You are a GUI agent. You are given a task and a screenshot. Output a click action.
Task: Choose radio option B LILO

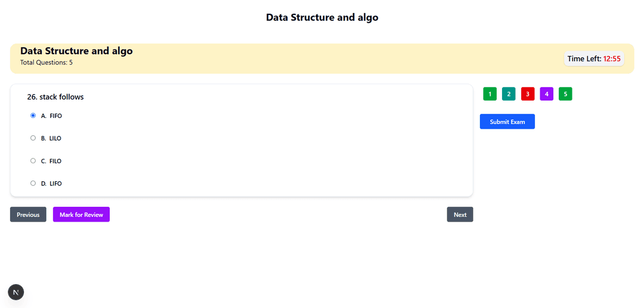pos(33,138)
